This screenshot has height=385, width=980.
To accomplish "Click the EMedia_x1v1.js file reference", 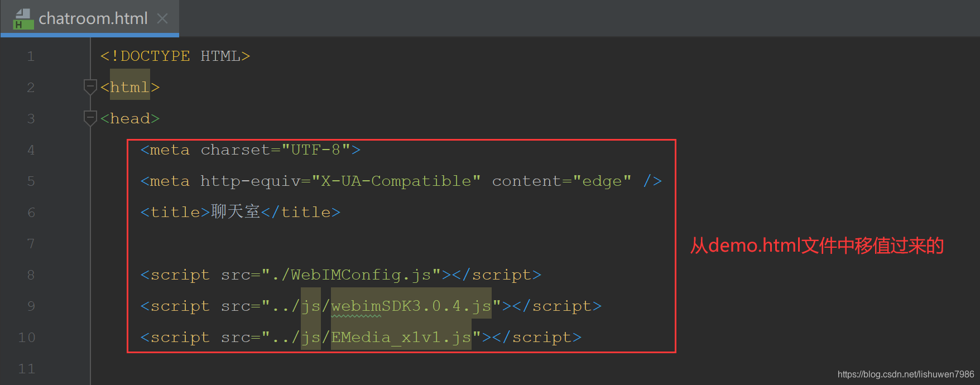I will (x=401, y=338).
